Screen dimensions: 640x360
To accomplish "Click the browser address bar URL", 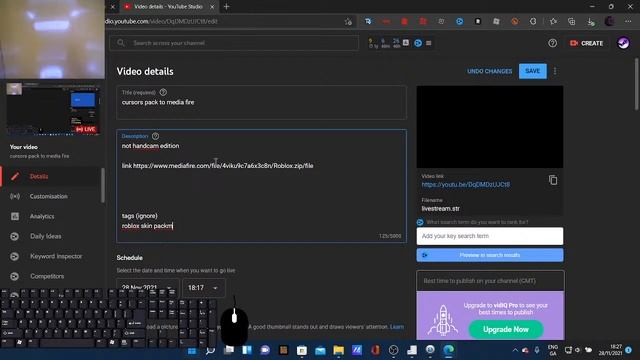I will point(161,21).
